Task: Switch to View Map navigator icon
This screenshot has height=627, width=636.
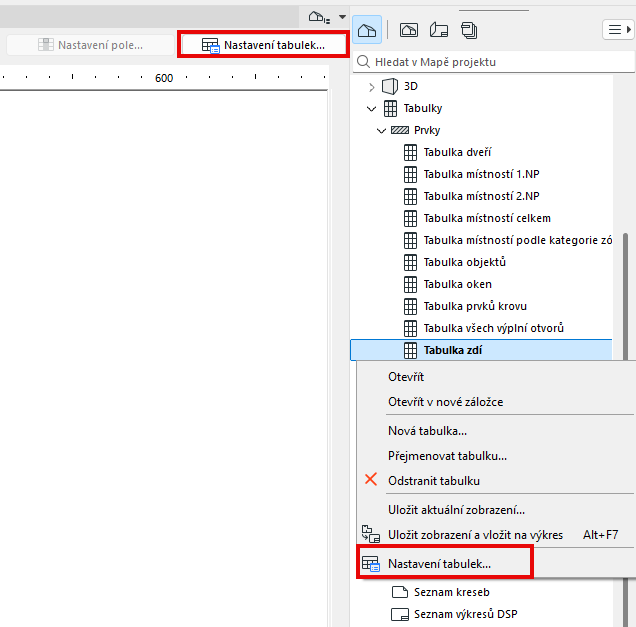Action: click(x=408, y=30)
